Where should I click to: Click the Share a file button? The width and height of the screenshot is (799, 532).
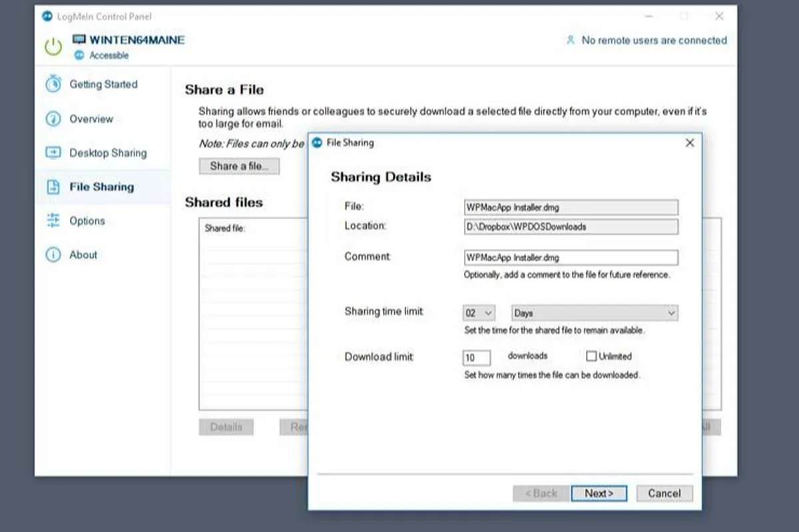click(x=239, y=166)
